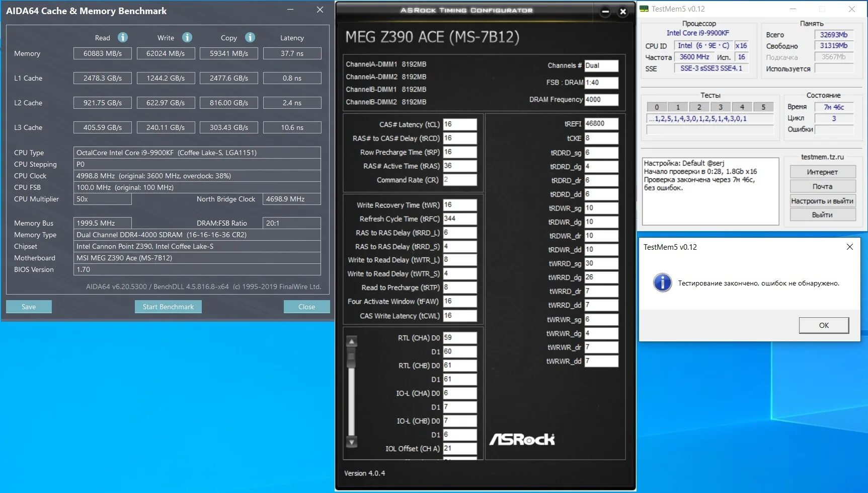Click the Refresh Cycle Time (tRFC) field
The width and height of the screenshot is (868, 493).
[x=460, y=219]
